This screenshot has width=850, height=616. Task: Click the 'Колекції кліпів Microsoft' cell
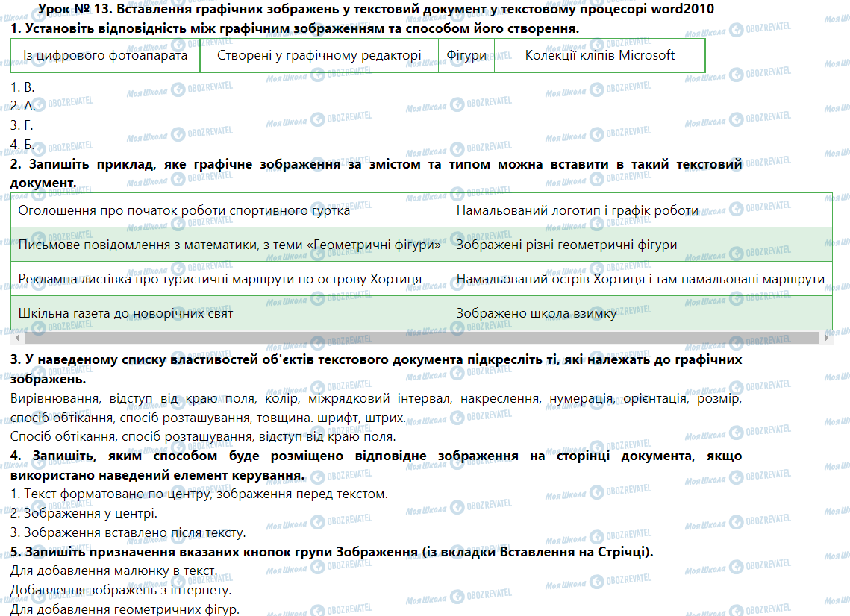(599, 55)
